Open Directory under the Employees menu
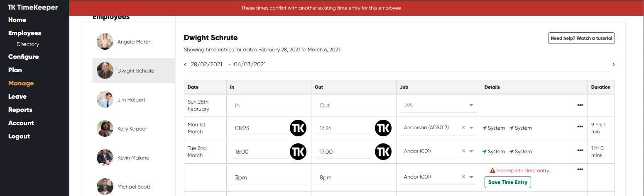 click(28, 44)
